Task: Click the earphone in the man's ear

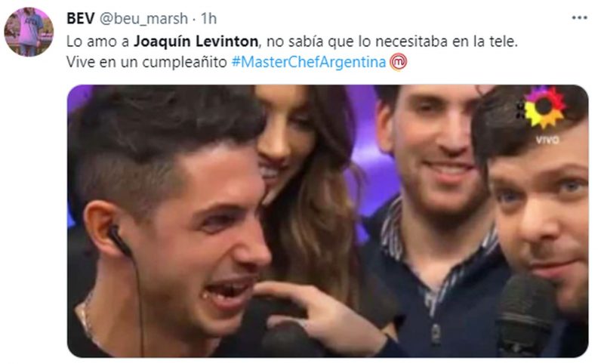Action: click(x=119, y=239)
